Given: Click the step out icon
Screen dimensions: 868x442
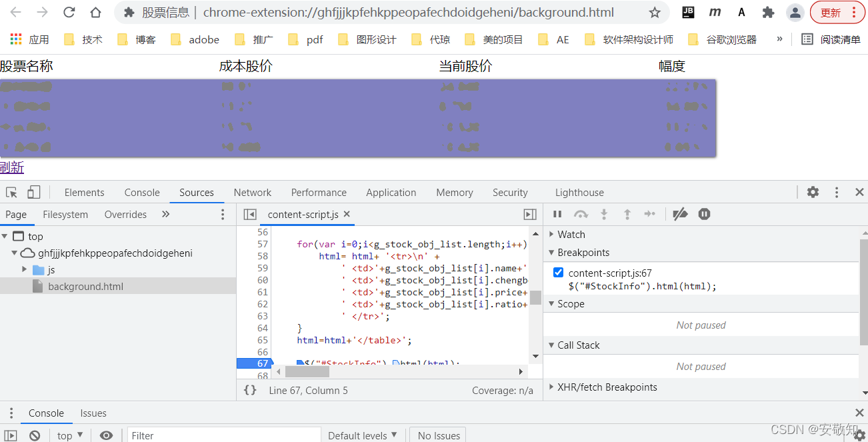Looking at the screenshot, I should tap(627, 214).
